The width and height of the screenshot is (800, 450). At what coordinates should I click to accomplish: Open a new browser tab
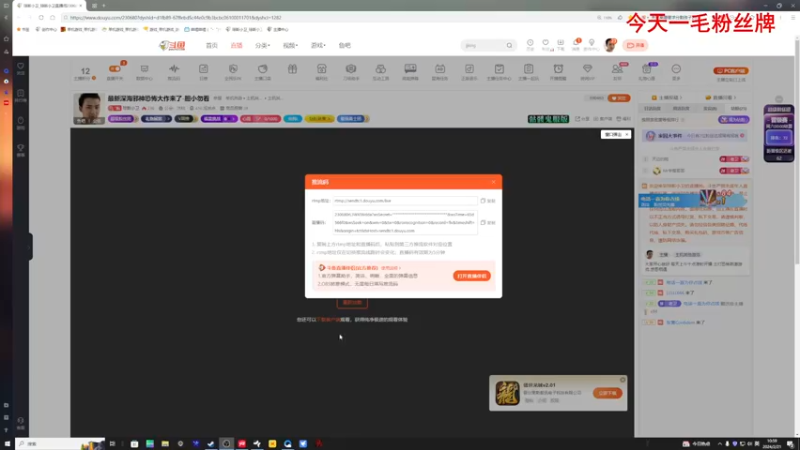click(104, 6)
